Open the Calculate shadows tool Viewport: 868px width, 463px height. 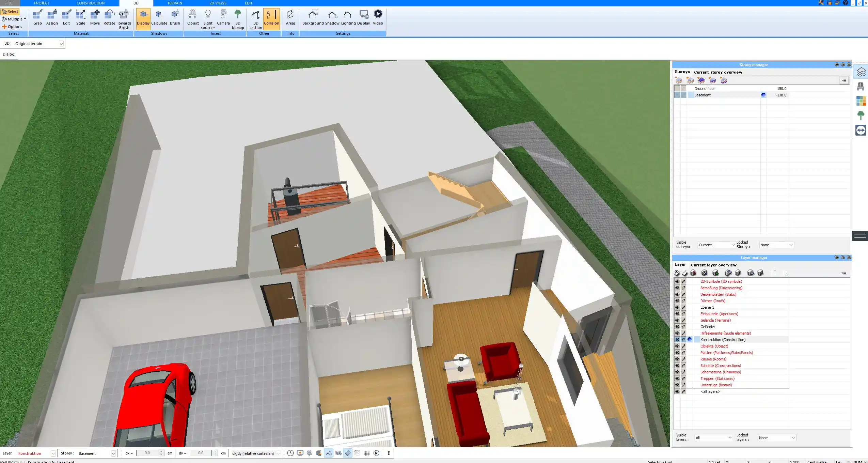pos(159,17)
